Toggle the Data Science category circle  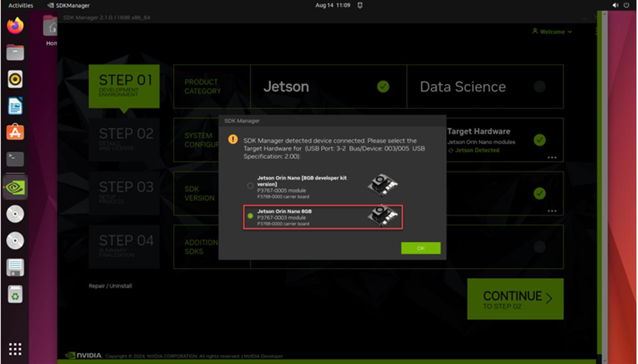[539, 86]
